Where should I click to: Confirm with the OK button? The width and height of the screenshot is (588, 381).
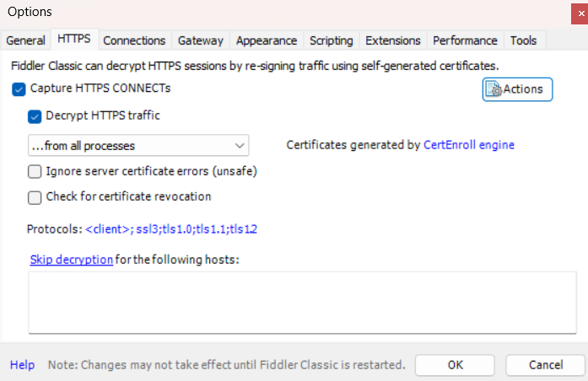(x=455, y=365)
